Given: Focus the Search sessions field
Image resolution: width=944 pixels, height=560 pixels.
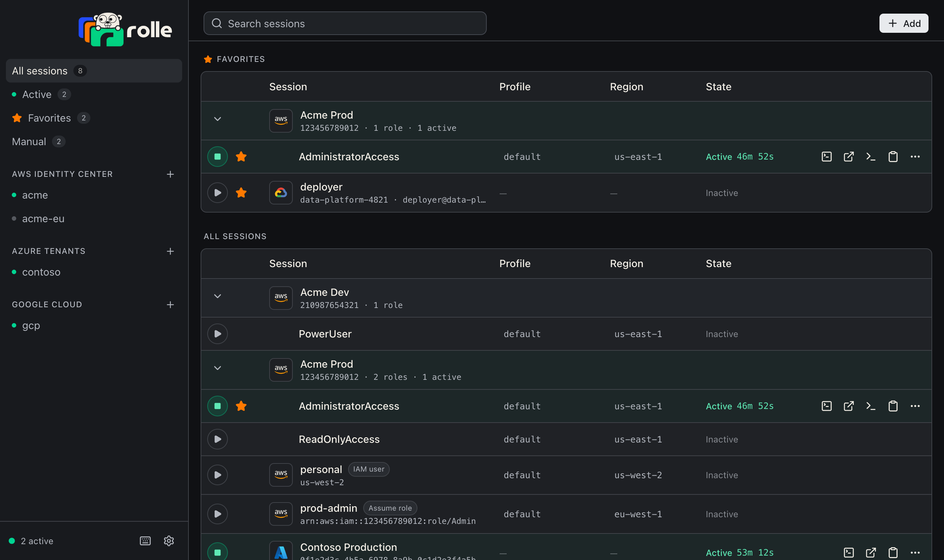Looking at the screenshot, I should [x=345, y=24].
